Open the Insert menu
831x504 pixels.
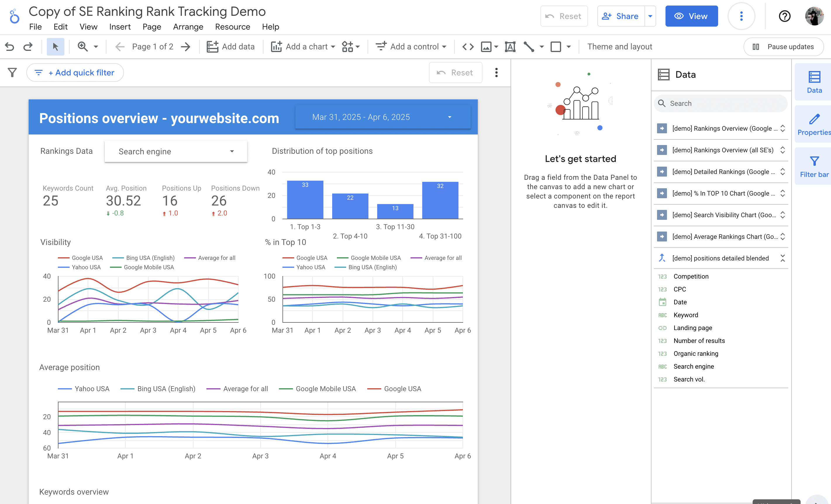[120, 27]
